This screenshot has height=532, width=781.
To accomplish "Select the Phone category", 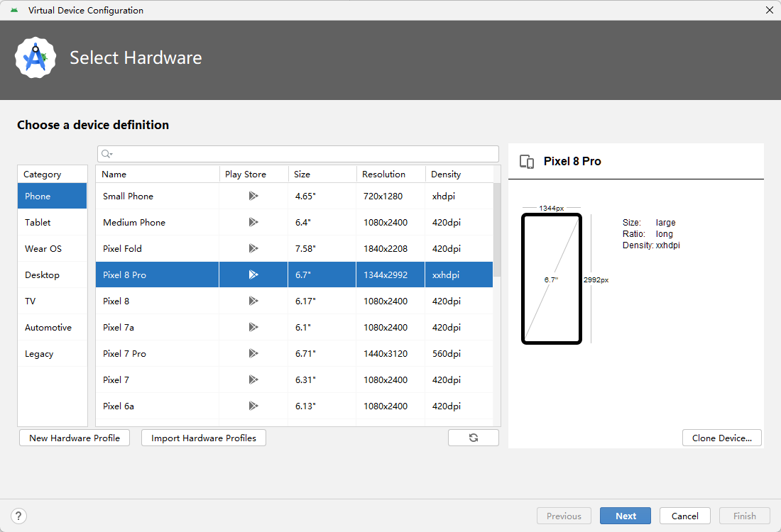I will [53, 196].
